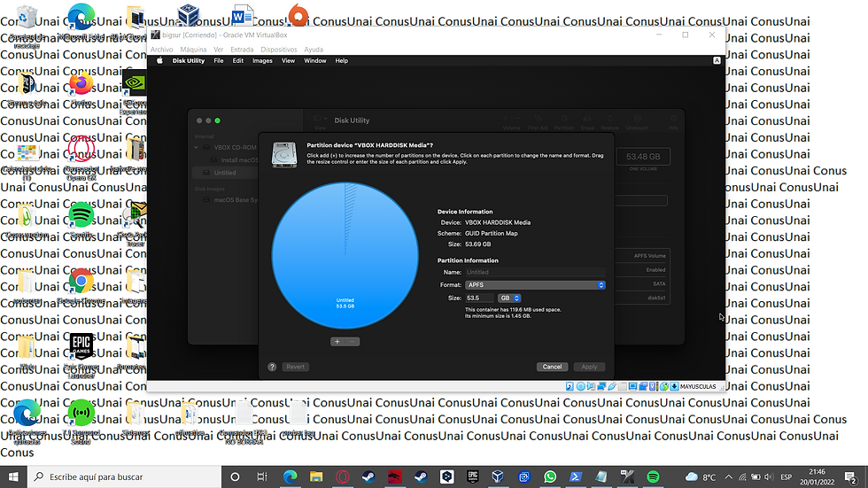
Task: Open the Windows Start menu
Action: coord(13,476)
